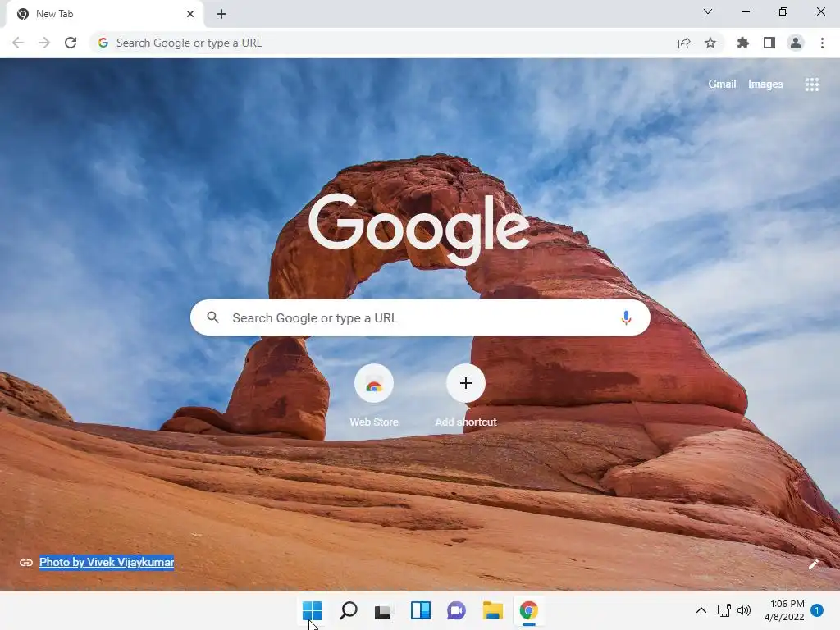Click the Google search input field
The image size is (840, 630).
(x=421, y=317)
